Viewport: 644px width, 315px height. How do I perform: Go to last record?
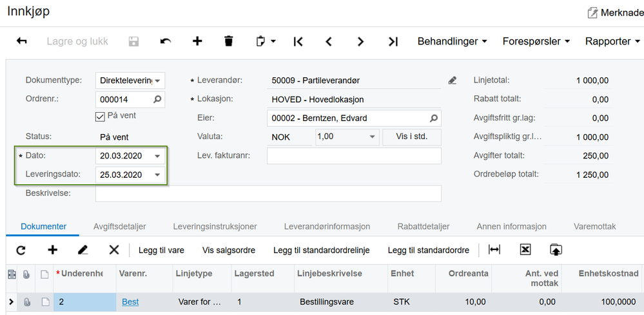393,41
